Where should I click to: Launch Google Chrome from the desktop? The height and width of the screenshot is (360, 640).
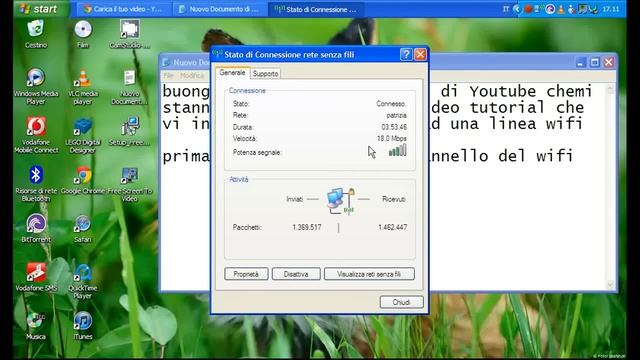point(83,180)
